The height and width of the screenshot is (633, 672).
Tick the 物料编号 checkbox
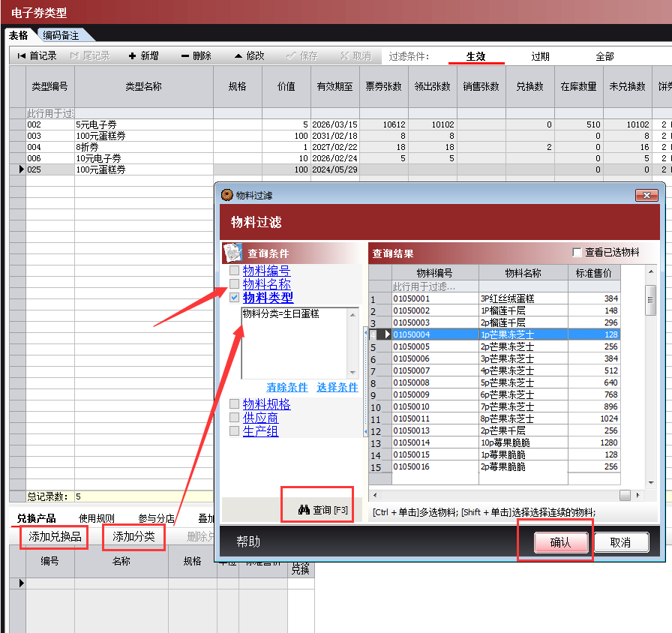[235, 271]
